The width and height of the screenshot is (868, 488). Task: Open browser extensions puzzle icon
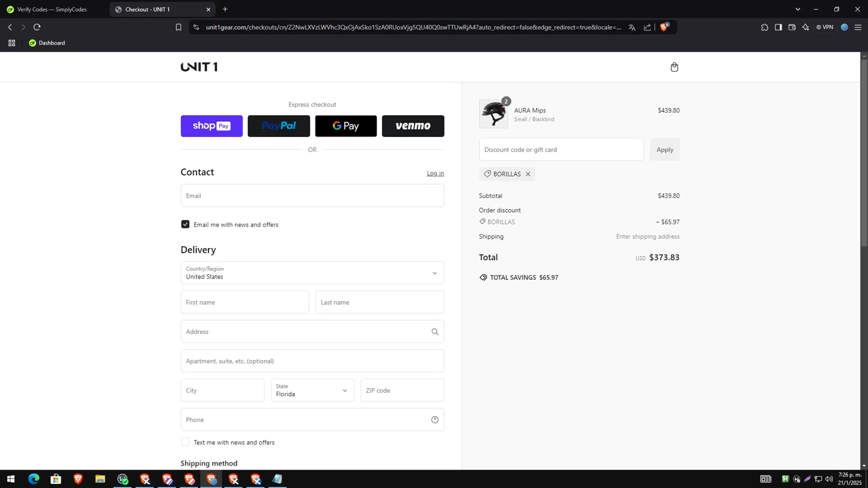pos(764,27)
